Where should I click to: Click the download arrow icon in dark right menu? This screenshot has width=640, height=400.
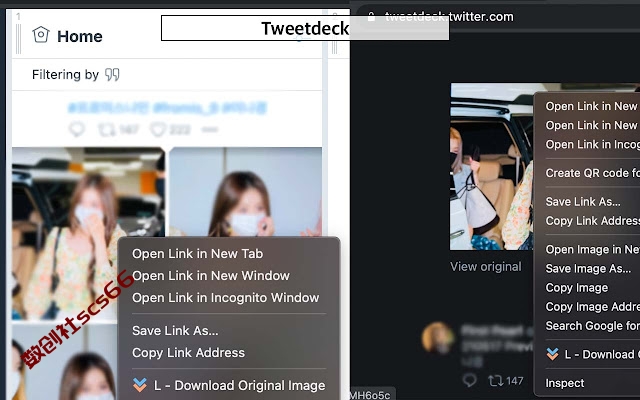(552, 354)
